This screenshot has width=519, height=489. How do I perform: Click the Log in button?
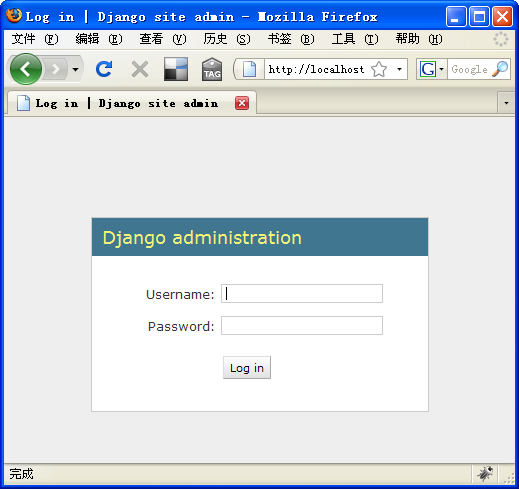tap(247, 368)
